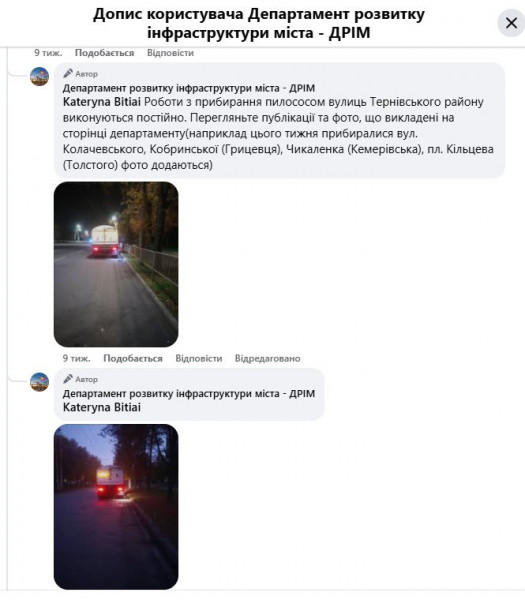View edit history via Відредаговано
The image size is (525, 600).
(x=267, y=359)
